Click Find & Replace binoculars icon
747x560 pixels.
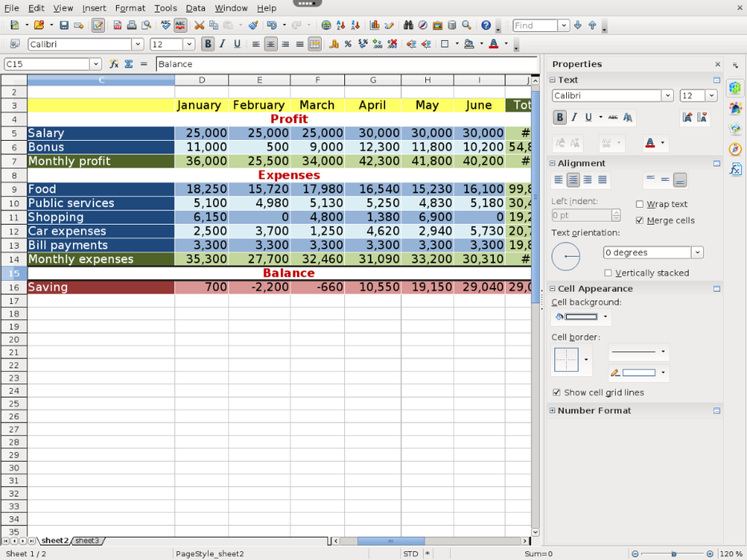click(x=408, y=26)
